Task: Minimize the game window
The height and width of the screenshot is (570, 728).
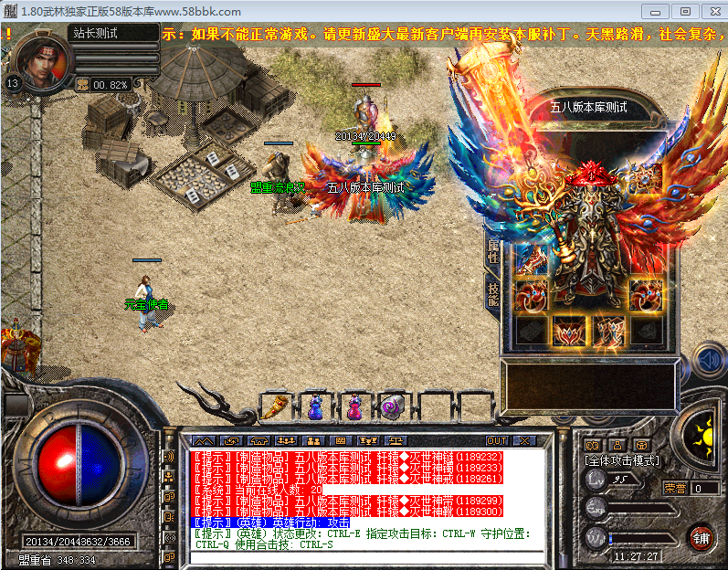Action: pos(655,12)
